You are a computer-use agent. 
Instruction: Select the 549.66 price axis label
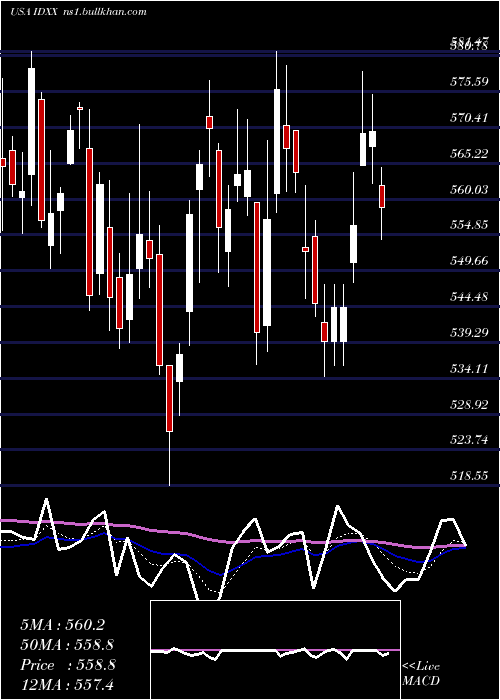pyautogui.click(x=470, y=261)
